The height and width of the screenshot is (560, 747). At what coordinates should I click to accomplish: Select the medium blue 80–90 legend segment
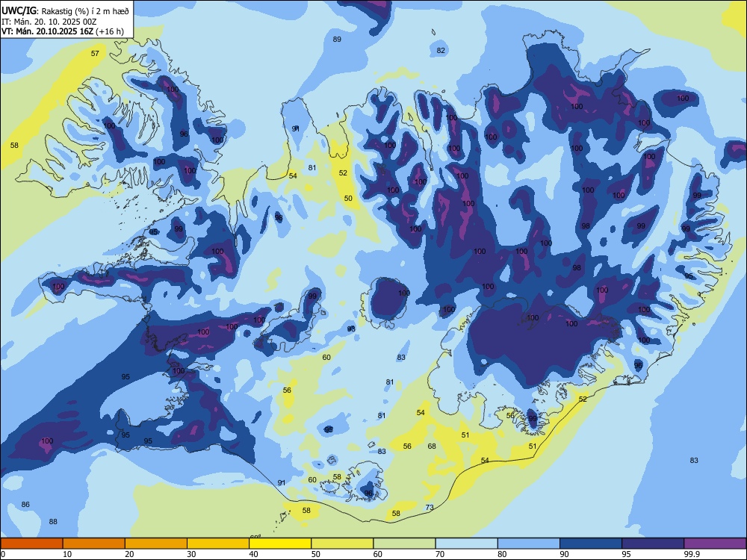529,544
